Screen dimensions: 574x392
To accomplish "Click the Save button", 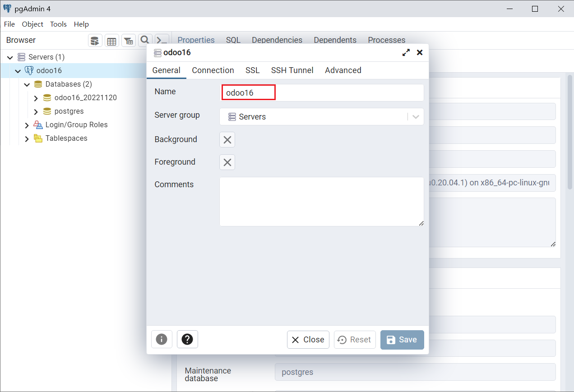I will [x=402, y=340].
